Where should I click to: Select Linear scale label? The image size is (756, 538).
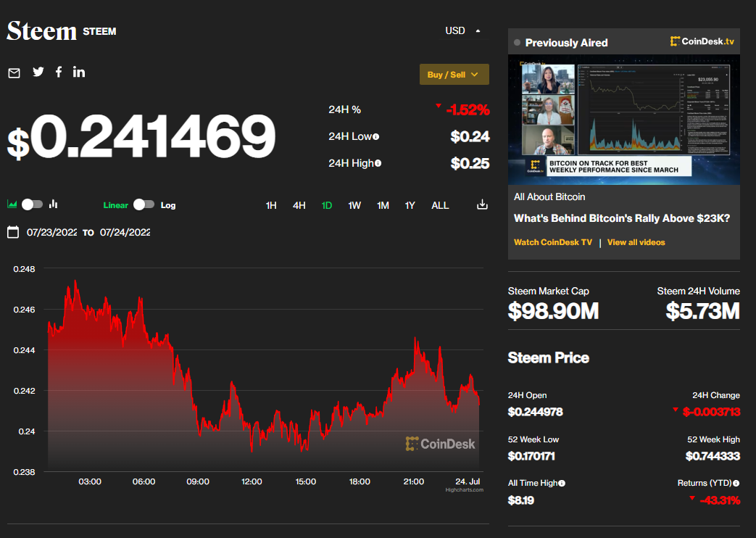[116, 205]
